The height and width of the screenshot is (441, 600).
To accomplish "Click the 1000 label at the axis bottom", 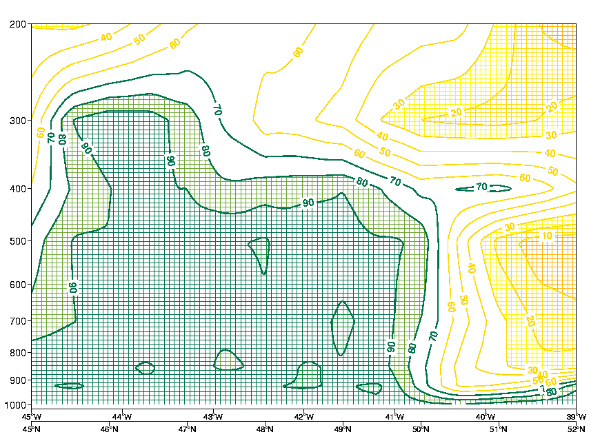I will [x=14, y=405].
